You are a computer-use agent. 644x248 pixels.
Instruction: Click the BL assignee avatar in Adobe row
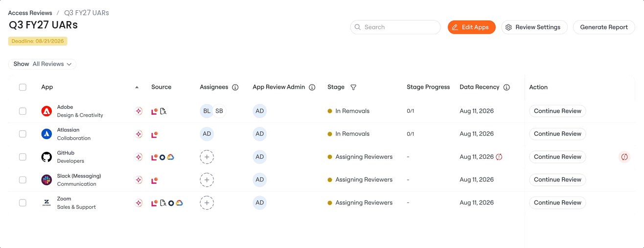tap(207, 111)
